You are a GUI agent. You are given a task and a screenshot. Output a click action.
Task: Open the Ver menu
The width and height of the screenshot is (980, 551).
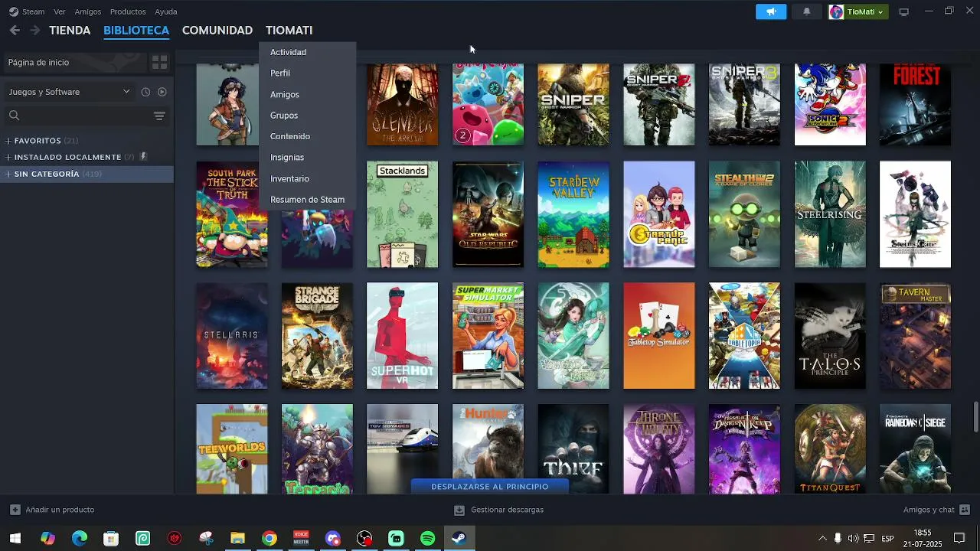(x=60, y=11)
